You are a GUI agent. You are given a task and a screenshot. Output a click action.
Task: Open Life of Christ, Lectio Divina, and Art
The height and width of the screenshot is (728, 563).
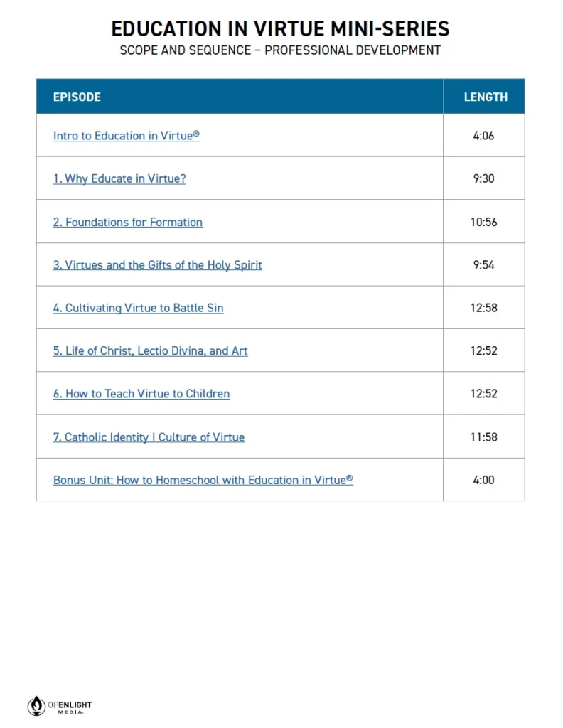pyautogui.click(x=150, y=351)
